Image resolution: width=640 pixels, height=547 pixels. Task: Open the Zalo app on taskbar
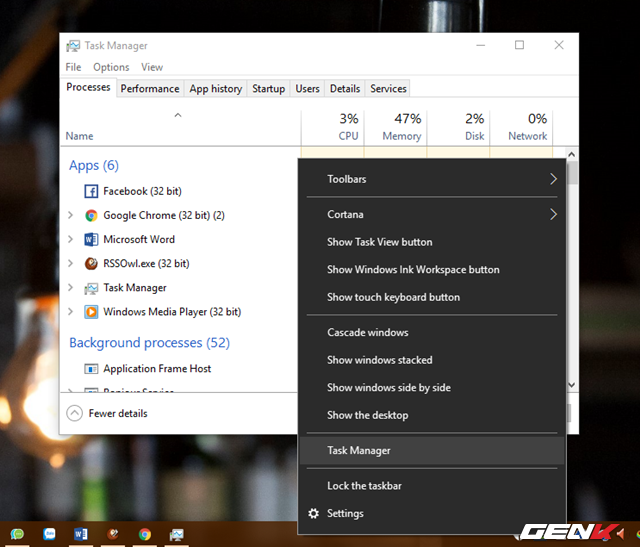tap(49, 534)
